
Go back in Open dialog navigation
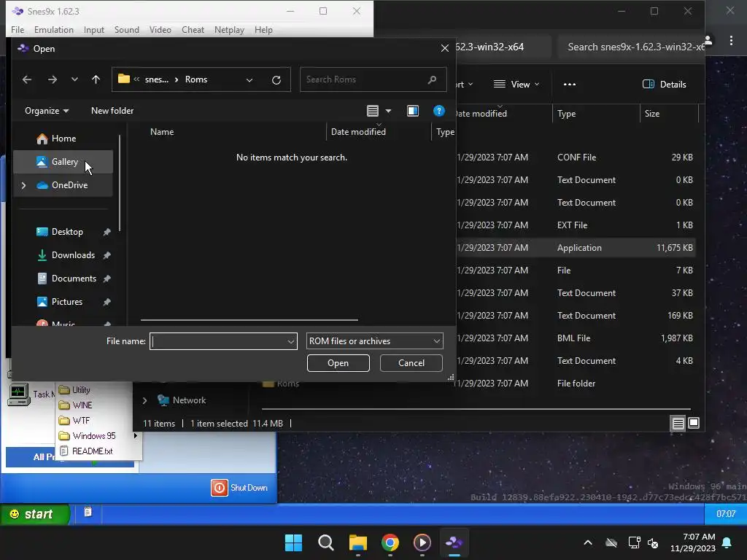tap(27, 79)
